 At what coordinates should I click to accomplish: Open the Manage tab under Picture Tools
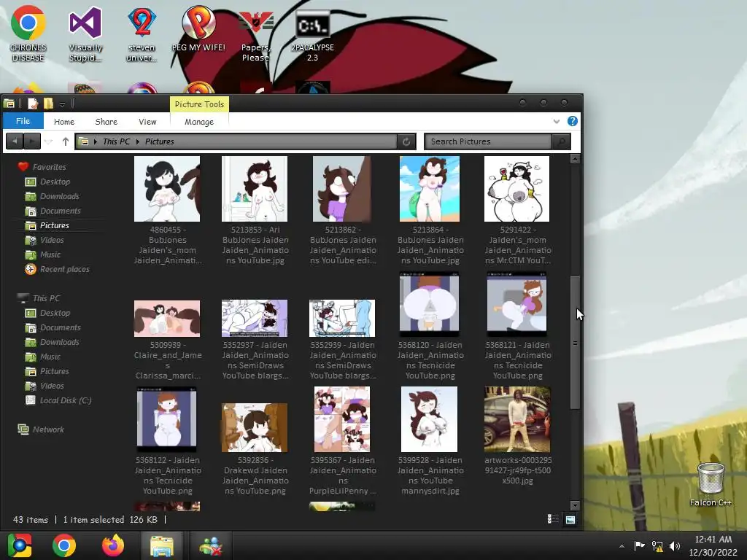click(199, 122)
